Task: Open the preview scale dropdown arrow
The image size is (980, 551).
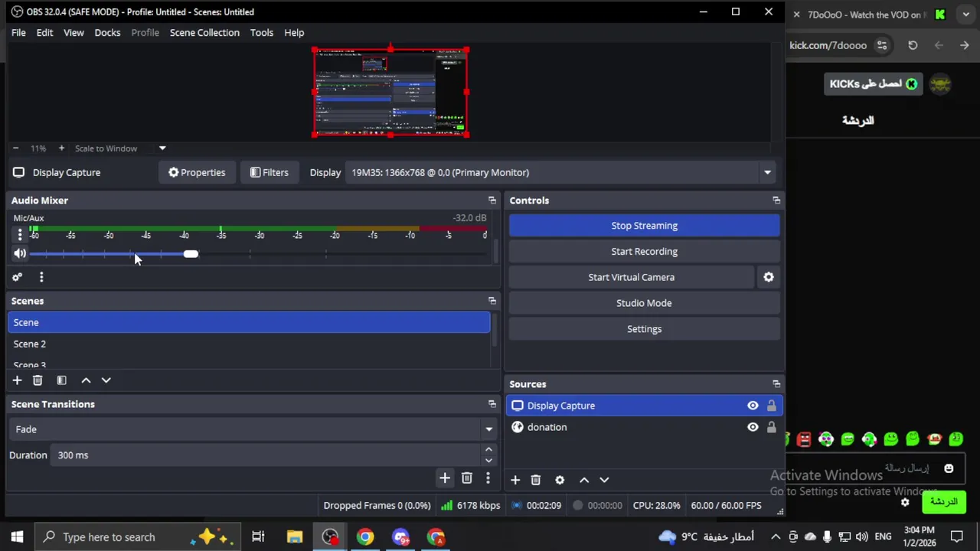Action: pyautogui.click(x=162, y=148)
